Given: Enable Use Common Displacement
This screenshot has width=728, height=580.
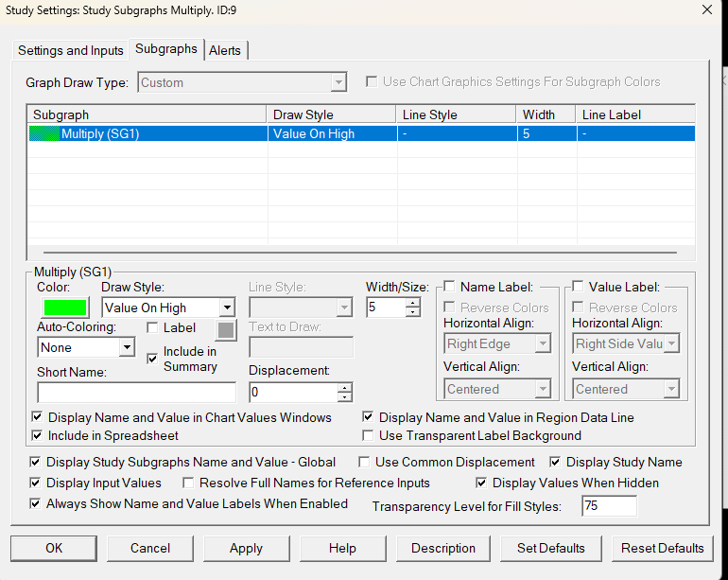Looking at the screenshot, I should point(365,463).
